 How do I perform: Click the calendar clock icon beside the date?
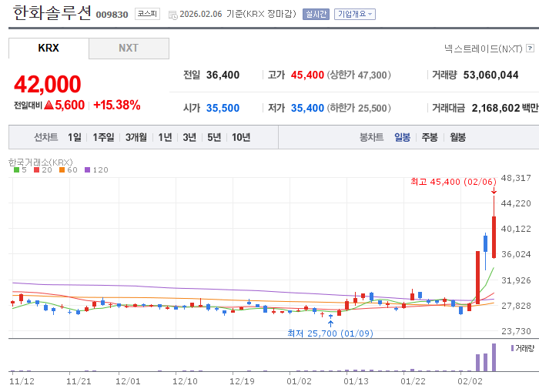pos(173,15)
